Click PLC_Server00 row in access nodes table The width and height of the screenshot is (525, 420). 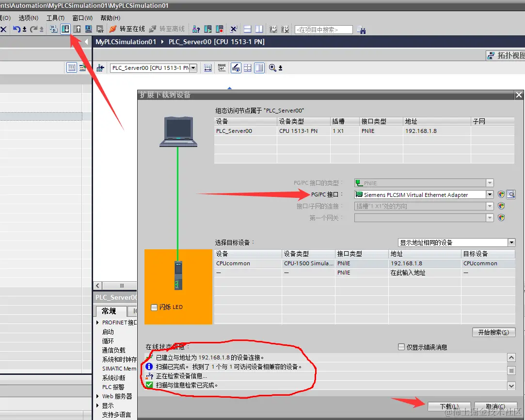click(364, 131)
